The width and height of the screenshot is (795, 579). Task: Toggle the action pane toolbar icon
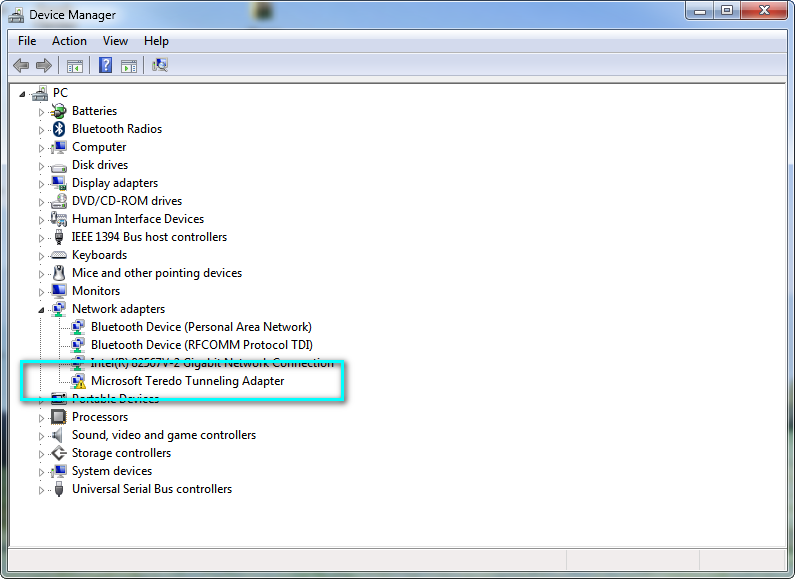129,65
